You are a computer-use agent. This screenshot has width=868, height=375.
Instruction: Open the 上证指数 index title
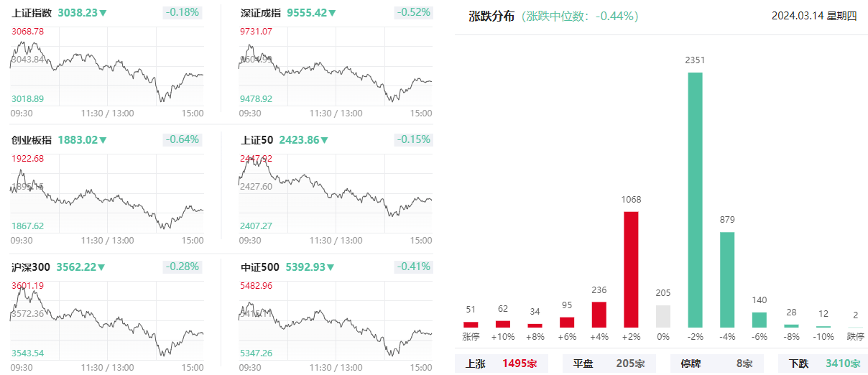click(x=32, y=14)
